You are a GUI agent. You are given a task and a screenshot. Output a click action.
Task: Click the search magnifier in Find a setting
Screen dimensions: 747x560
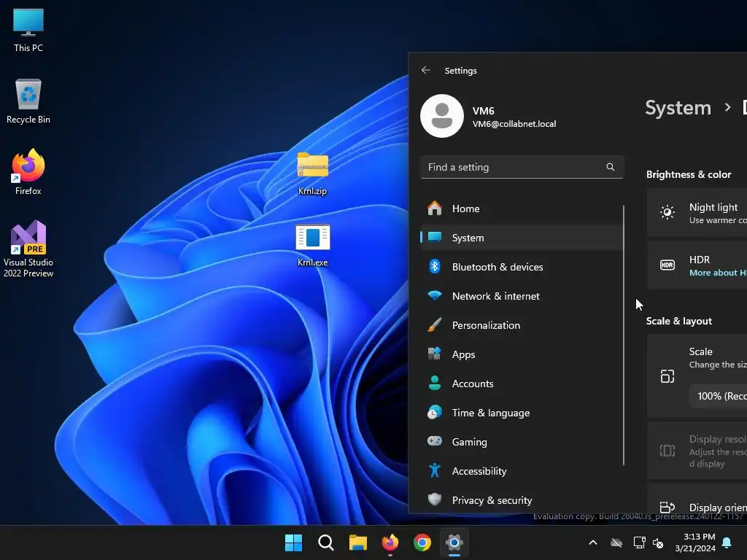[611, 167]
